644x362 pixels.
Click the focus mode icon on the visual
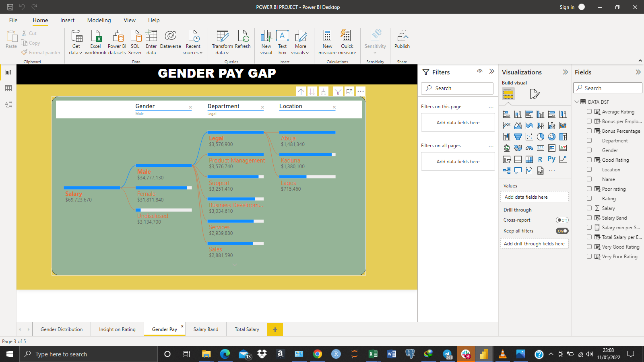(x=349, y=91)
